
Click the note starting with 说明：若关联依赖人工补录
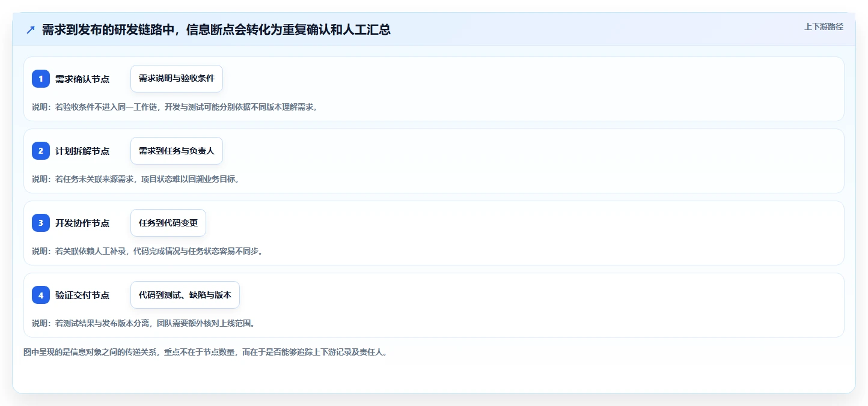147,251
